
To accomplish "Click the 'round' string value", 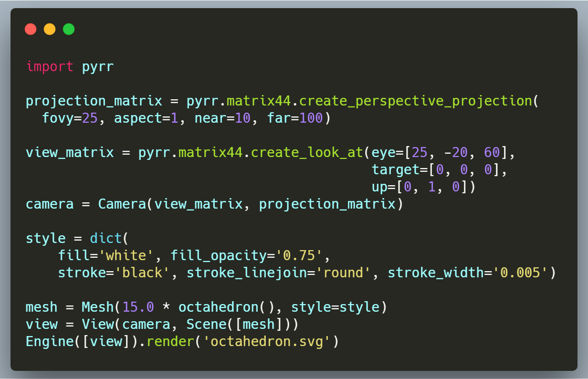I will 344,273.
